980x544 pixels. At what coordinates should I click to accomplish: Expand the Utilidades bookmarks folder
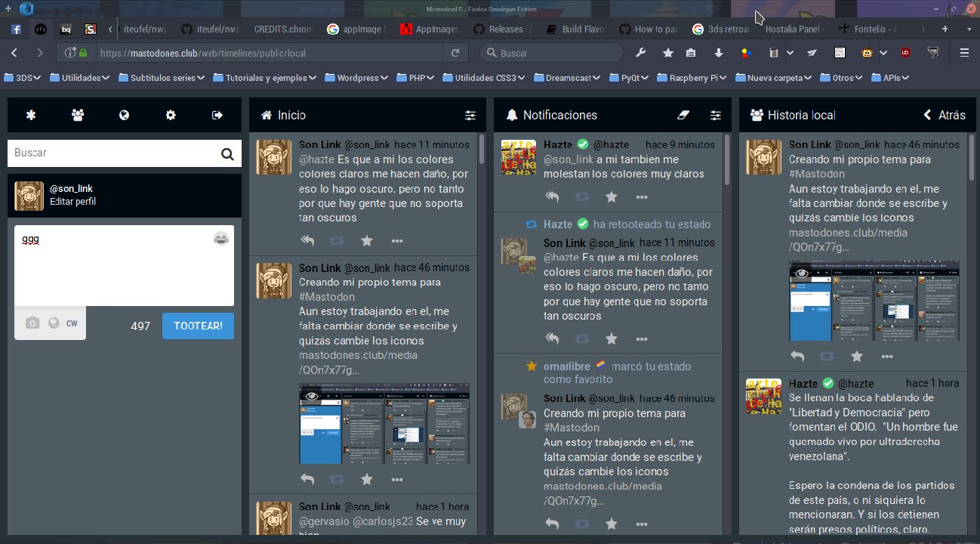click(80, 77)
